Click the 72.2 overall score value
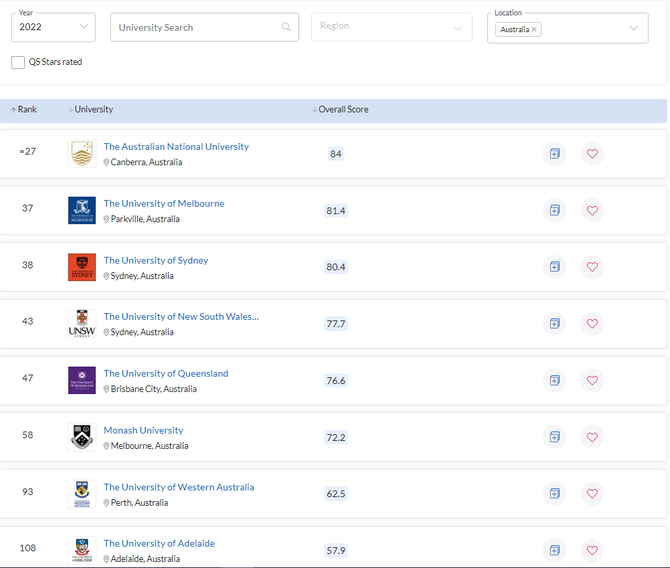Image resolution: width=670 pixels, height=568 pixels. [336, 438]
